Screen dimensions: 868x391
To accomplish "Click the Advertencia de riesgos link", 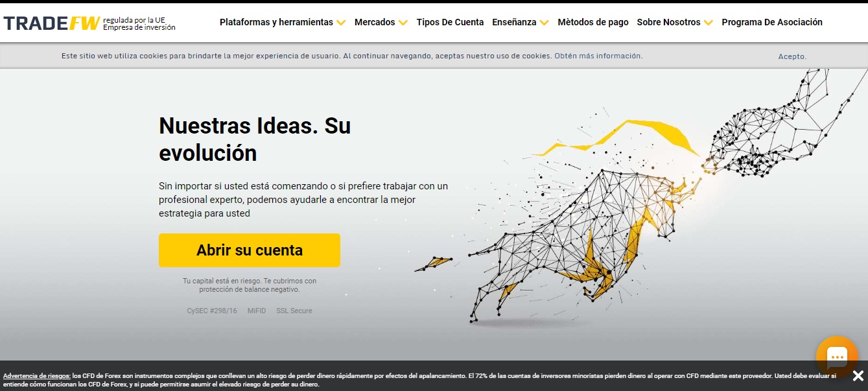I will [x=37, y=376].
